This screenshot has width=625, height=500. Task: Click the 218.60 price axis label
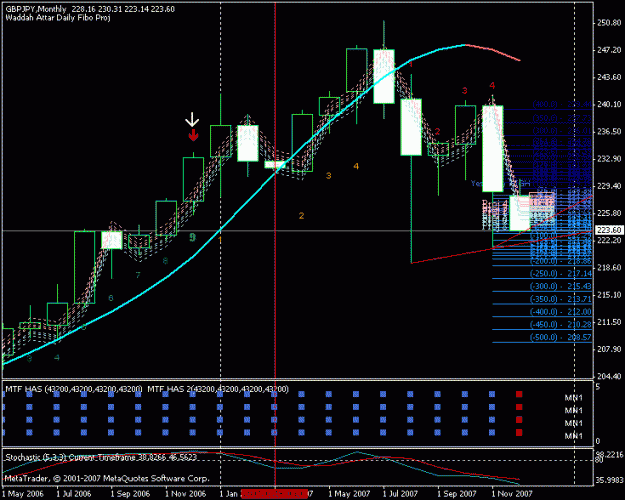[609, 268]
